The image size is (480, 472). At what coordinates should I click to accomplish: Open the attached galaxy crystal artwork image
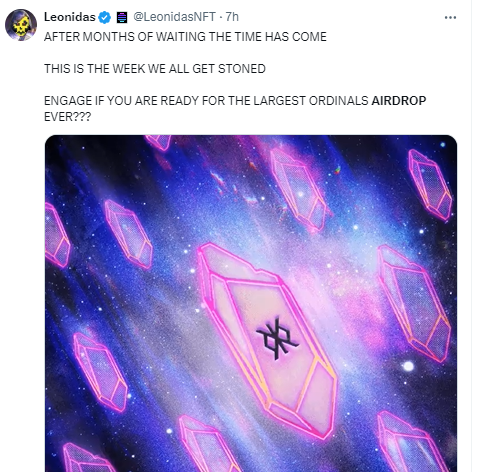pyautogui.click(x=251, y=303)
